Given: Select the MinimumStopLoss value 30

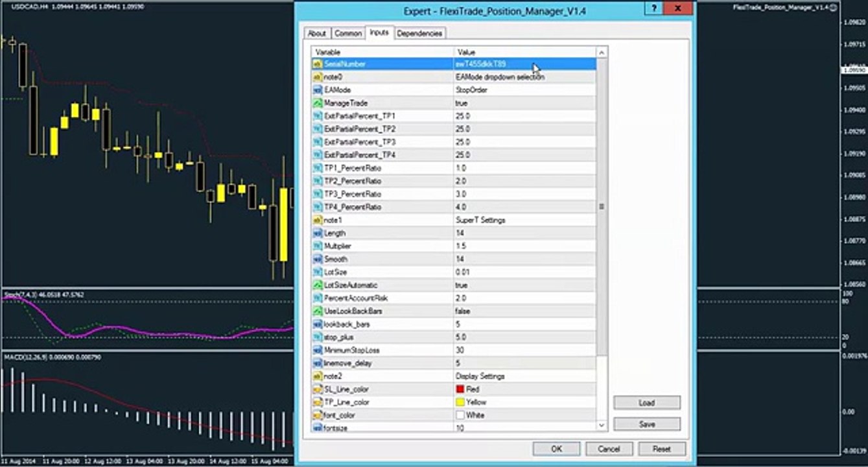Looking at the screenshot, I should [x=460, y=350].
